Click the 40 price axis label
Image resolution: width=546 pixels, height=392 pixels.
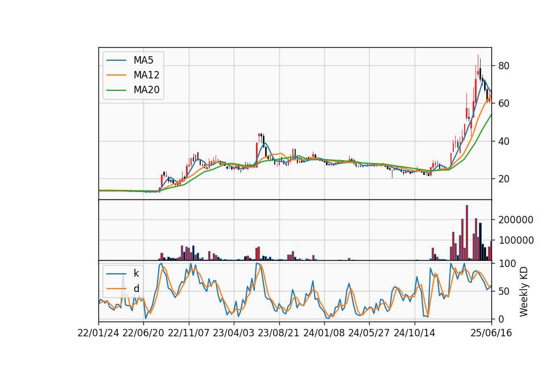click(504, 141)
